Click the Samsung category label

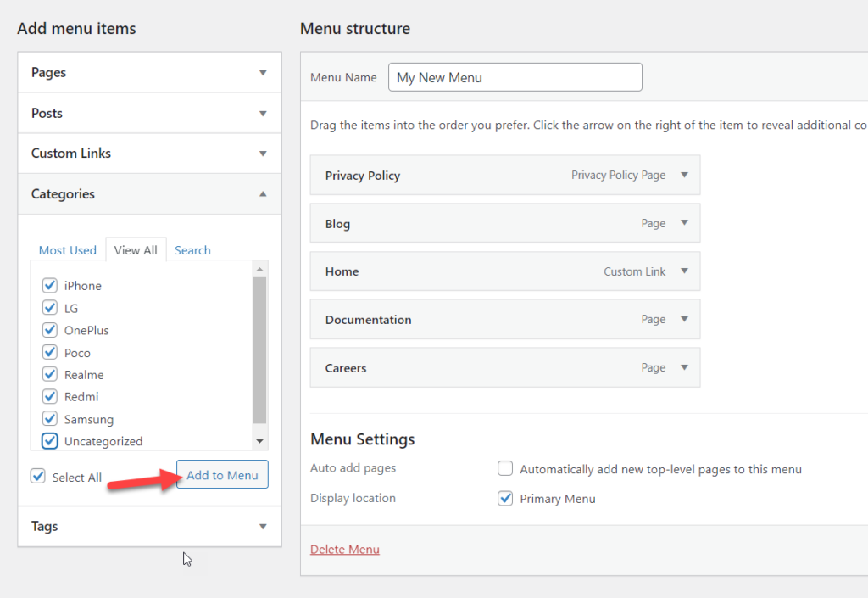tap(88, 419)
